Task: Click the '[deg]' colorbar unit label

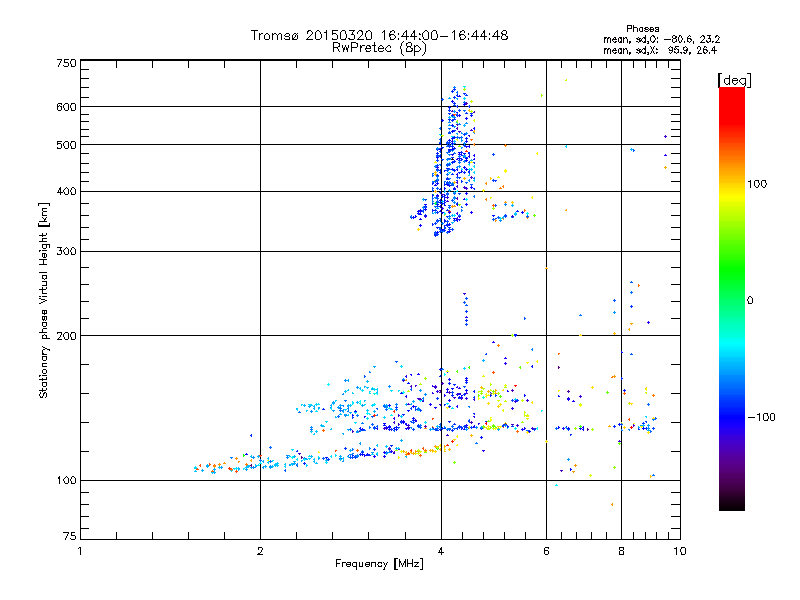Action: click(734, 80)
